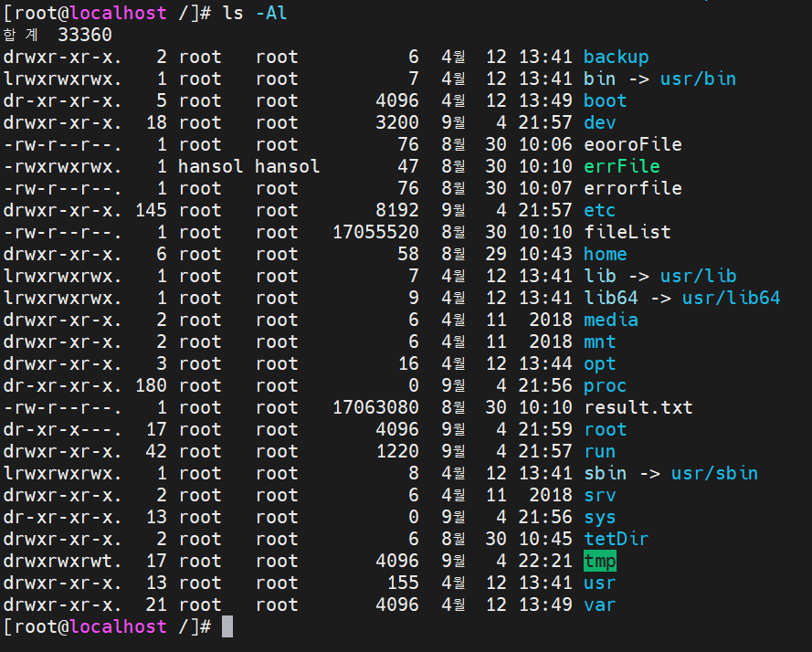Screen dimensions: 812x652
Task: Select the time '10:43' of home
Action: pos(545,254)
